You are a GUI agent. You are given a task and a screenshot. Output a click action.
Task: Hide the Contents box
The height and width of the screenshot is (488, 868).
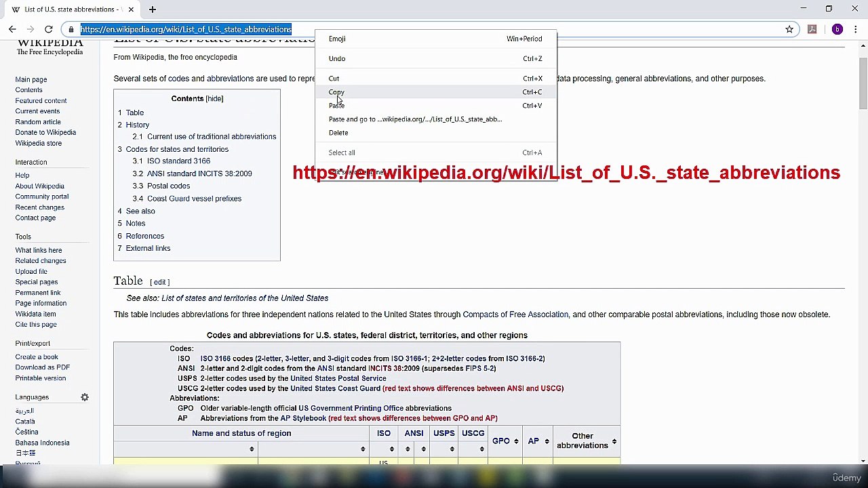pyautogui.click(x=214, y=99)
